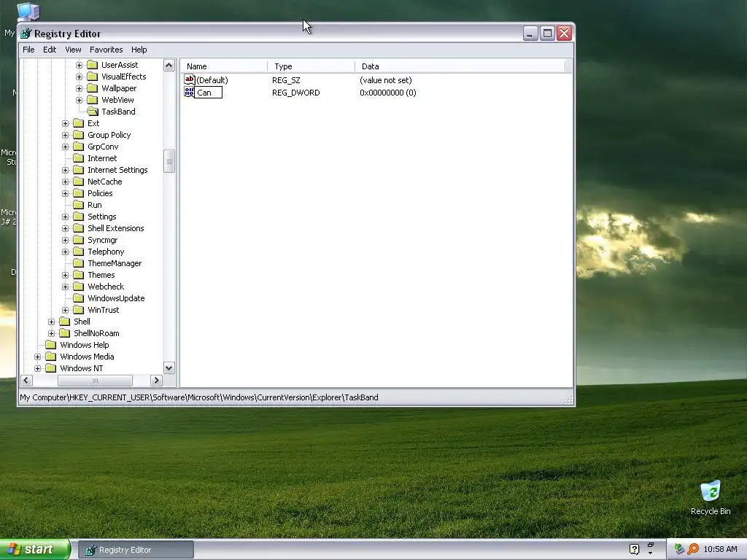Click the tree horizontal scrollbar thumb
Image resolution: width=747 pixels, height=560 pixels.
[95, 381]
